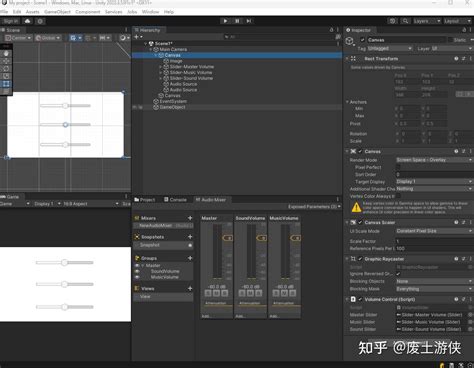Open the Window menu
Viewport: 474px width, 368px height.
coord(150,12)
